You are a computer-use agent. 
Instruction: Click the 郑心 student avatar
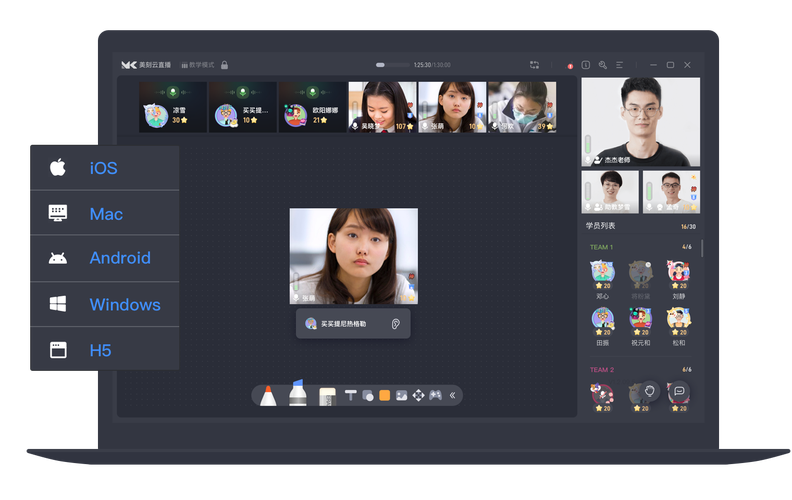tap(602, 273)
